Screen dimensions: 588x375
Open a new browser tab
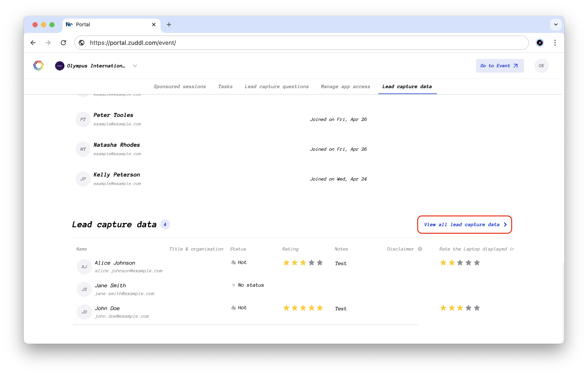[169, 25]
